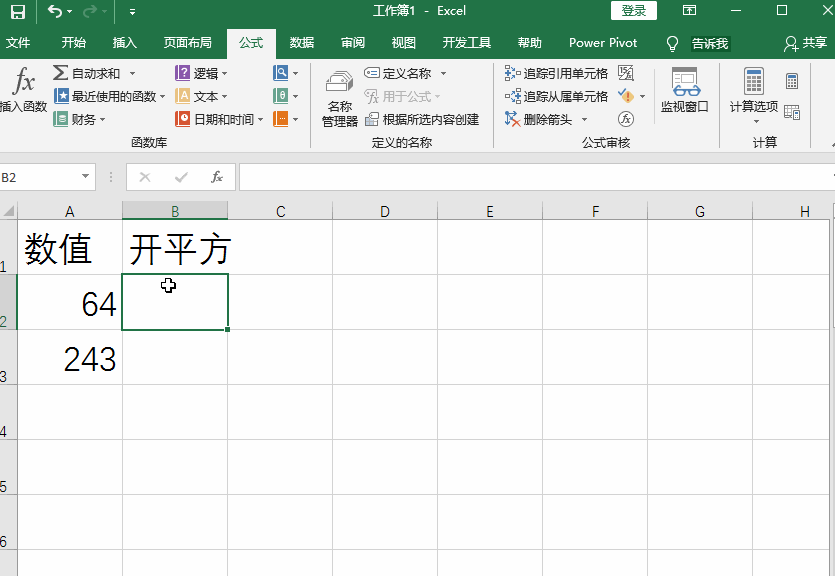Expand the 删除箭头 dropdown arrow

click(584, 119)
